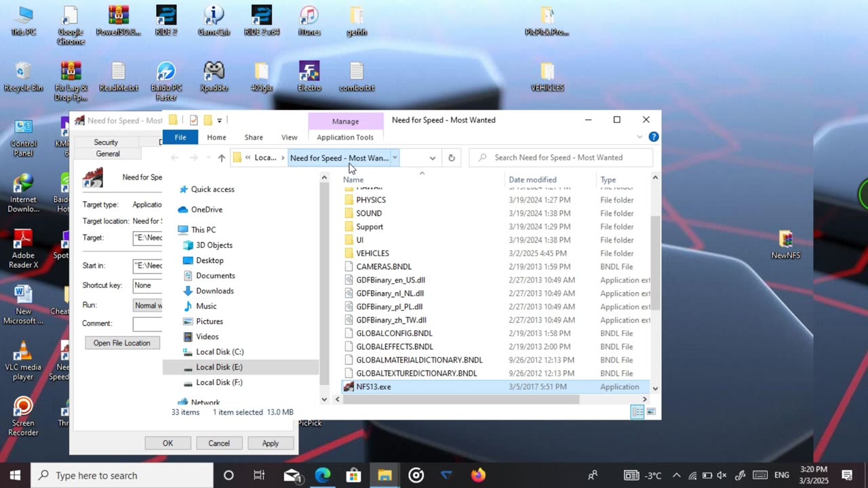Image resolution: width=868 pixels, height=488 pixels.
Task: Select Quick access in navigation pane
Action: click(x=212, y=189)
